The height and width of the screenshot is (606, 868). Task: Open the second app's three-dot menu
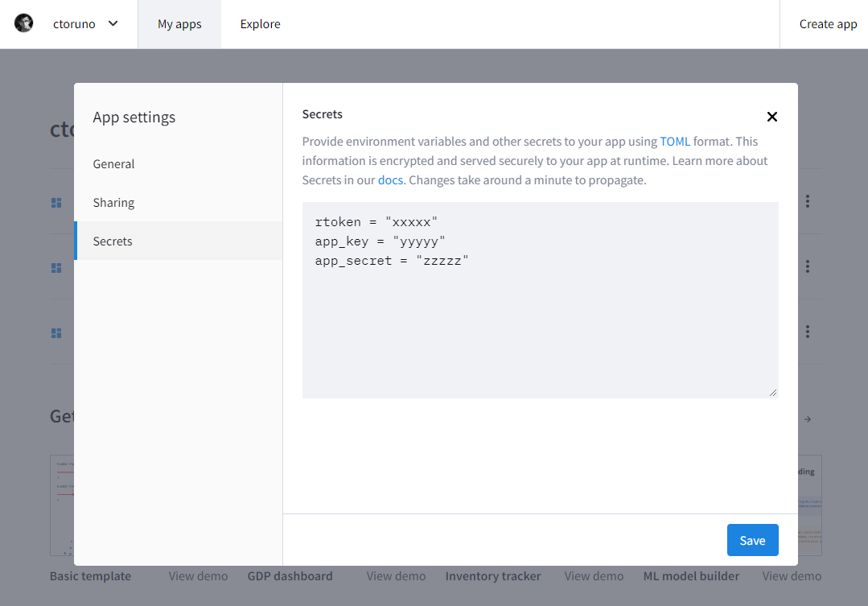tap(807, 266)
